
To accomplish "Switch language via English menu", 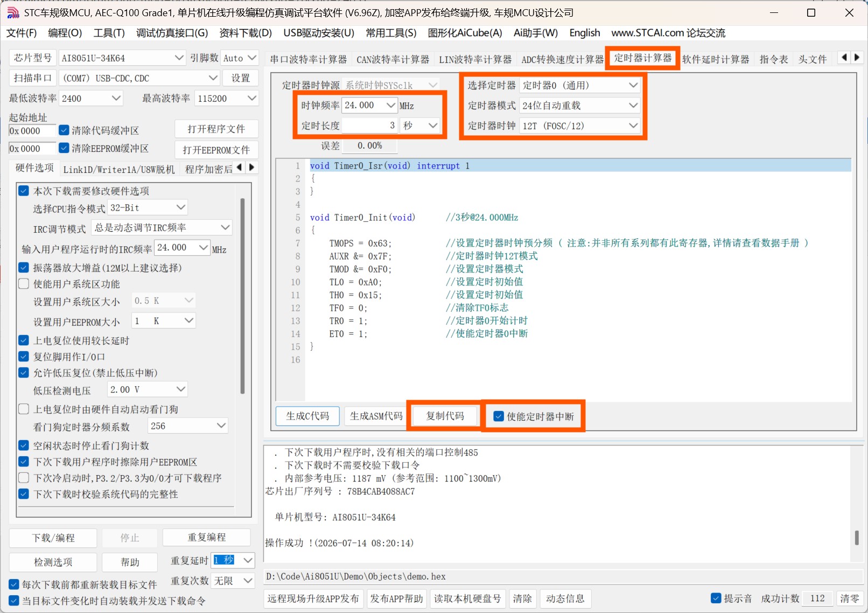I will (x=585, y=33).
